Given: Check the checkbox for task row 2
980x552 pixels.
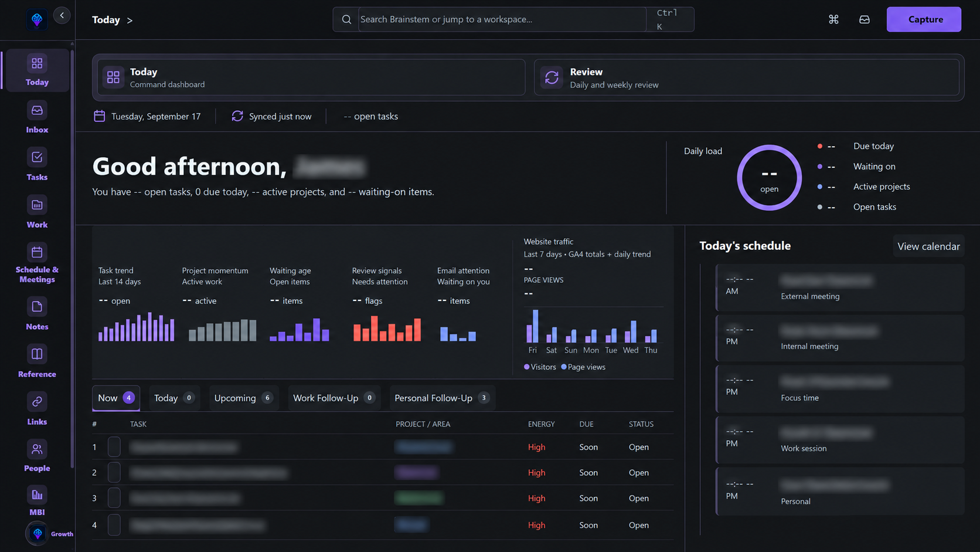Looking at the screenshot, I should coord(114,472).
